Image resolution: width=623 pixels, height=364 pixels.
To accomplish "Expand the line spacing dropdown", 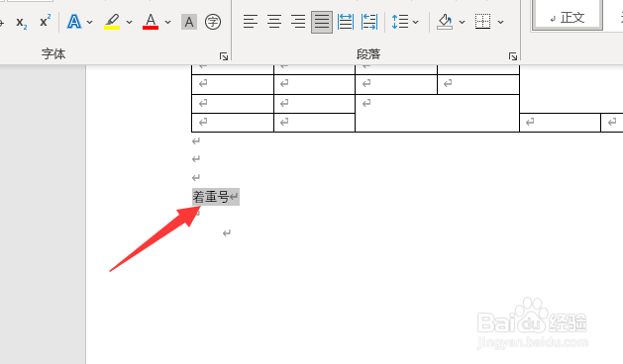I will 416,22.
